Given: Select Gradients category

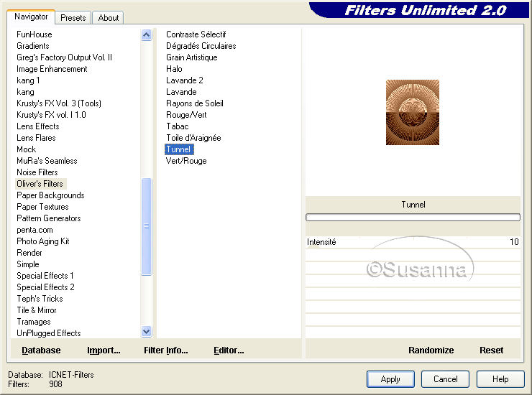Looking at the screenshot, I should tap(33, 46).
